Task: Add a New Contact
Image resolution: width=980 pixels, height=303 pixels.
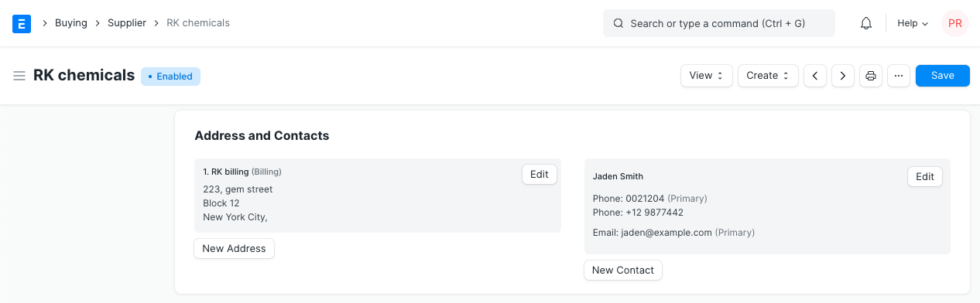Action: (x=623, y=271)
